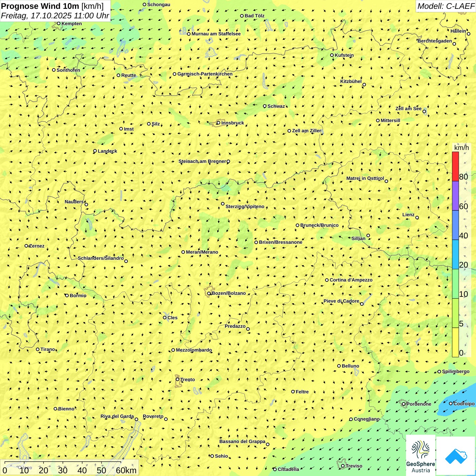Click the date 'Freitag, 17.10.2025 11:00 Uhr'
Image resolution: width=476 pixels, height=476 pixels.
[55, 16]
